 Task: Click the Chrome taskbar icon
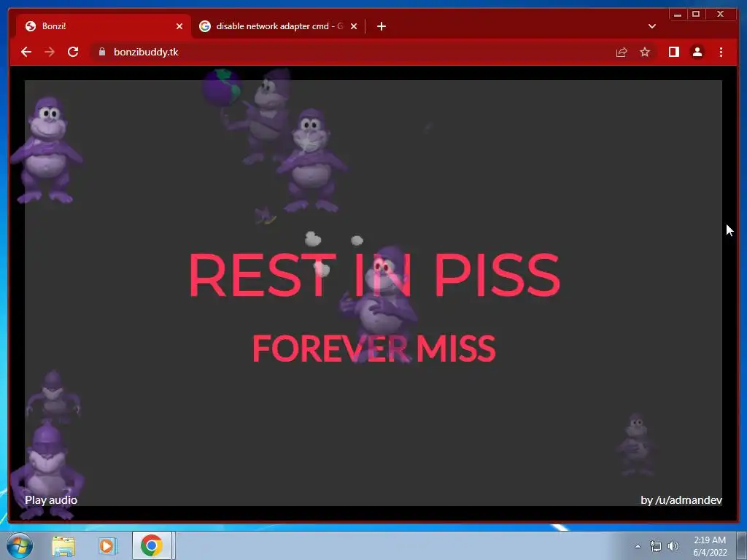coord(152,545)
